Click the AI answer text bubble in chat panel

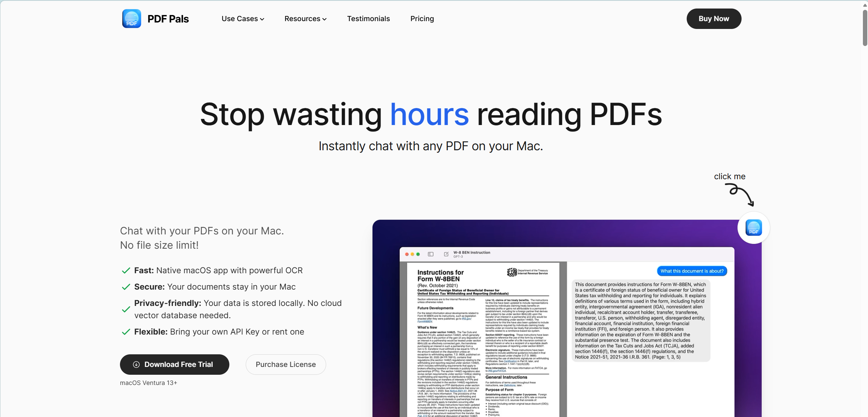(x=641, y=321)
